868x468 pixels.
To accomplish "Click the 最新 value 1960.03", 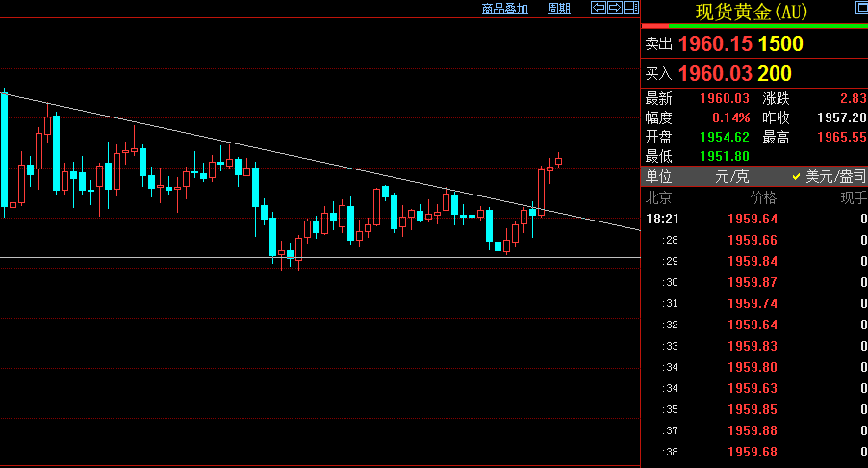I will (x=724, y=98).
